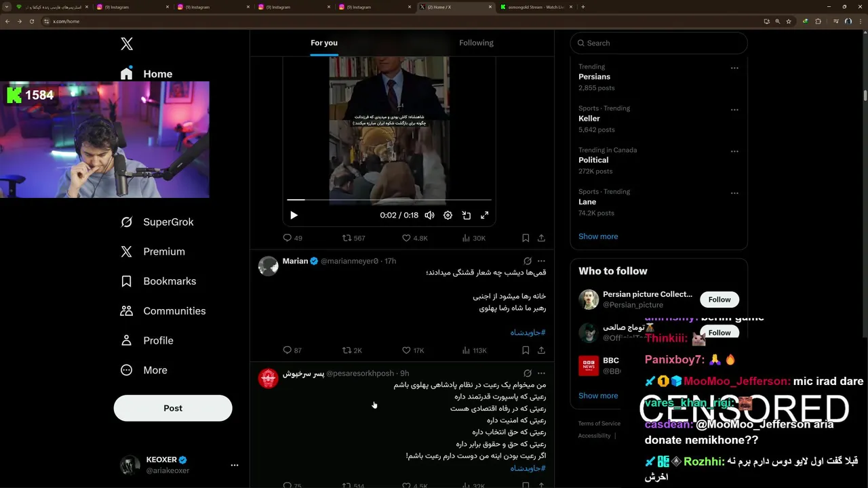Bookmark Marian's post
This screenshot has width=868, height=488.
[526, 350]
